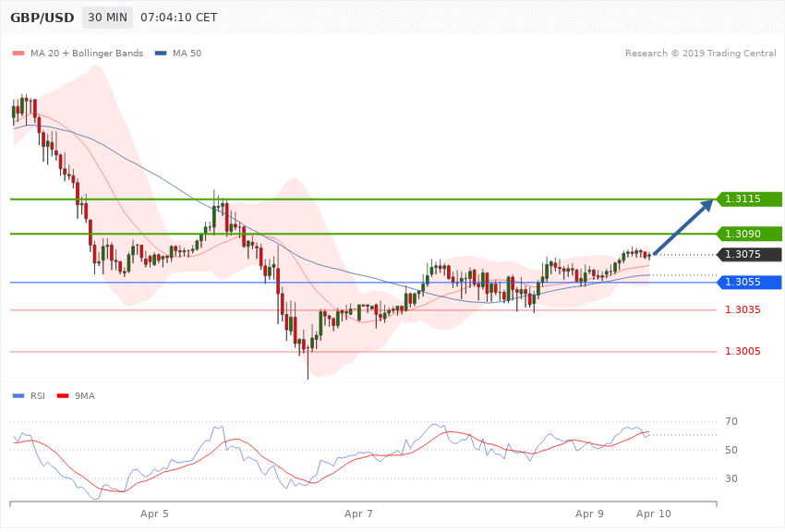Click the Apr 9 date label
Image resolution: width=785 pixels, height=532 pixels.
(589, 514)
